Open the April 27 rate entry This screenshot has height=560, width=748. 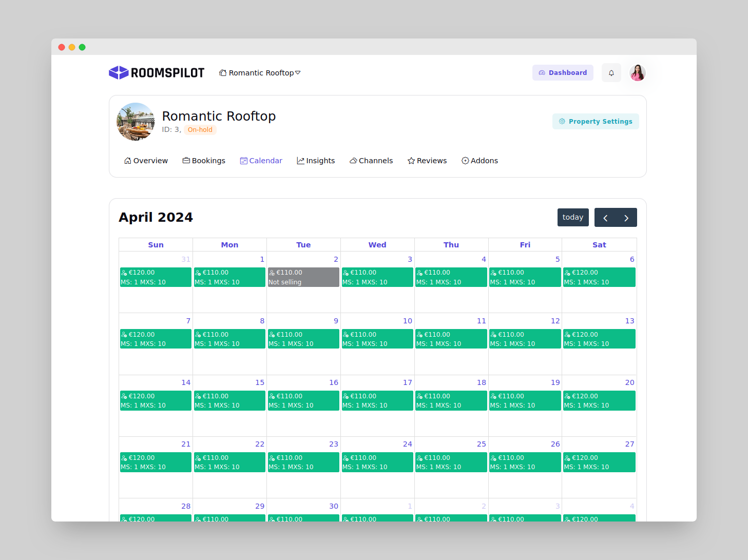tap(599, 462)
